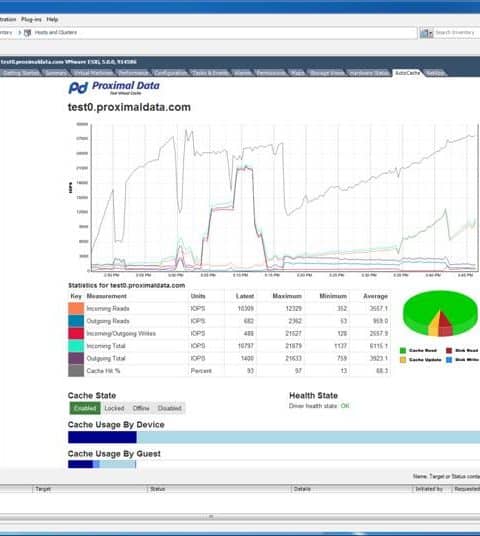Click the Minimum column header
This screenshot has width=480, height=536.
[x=333, y=296]
